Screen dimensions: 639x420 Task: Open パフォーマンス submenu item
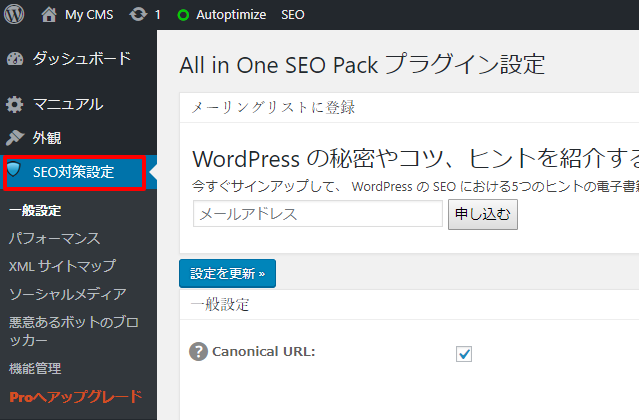55,238
